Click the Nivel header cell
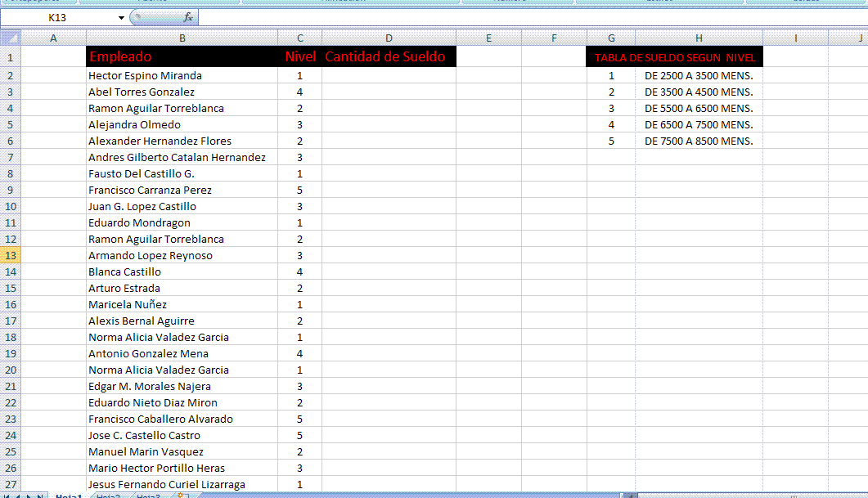 tap(299, 57)
